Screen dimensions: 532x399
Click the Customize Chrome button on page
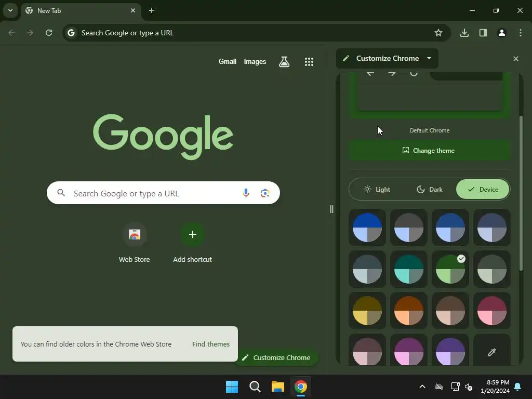276,357
